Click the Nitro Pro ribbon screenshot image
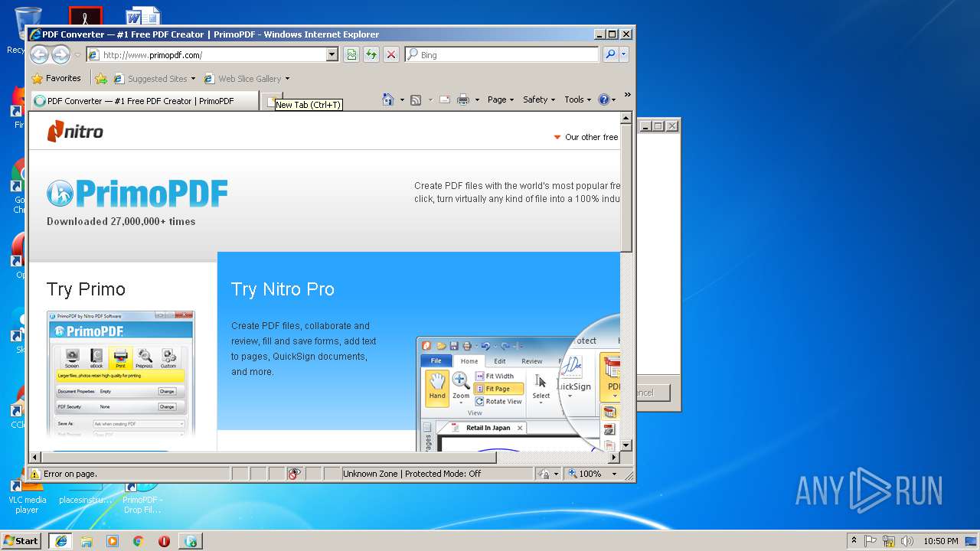The height and width of the screenshot is (551, 980). pyautogui.click(x=518, y=393)
